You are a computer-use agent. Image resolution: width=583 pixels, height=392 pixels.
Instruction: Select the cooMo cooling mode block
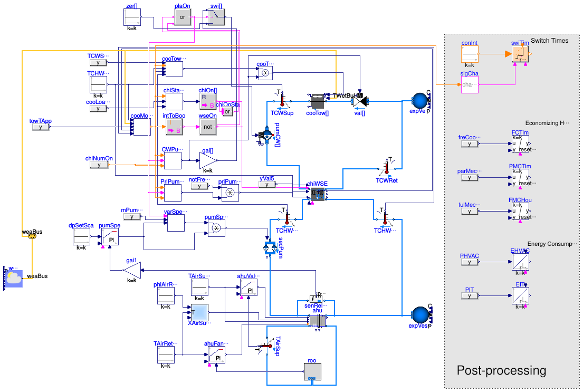pos(142,127)
